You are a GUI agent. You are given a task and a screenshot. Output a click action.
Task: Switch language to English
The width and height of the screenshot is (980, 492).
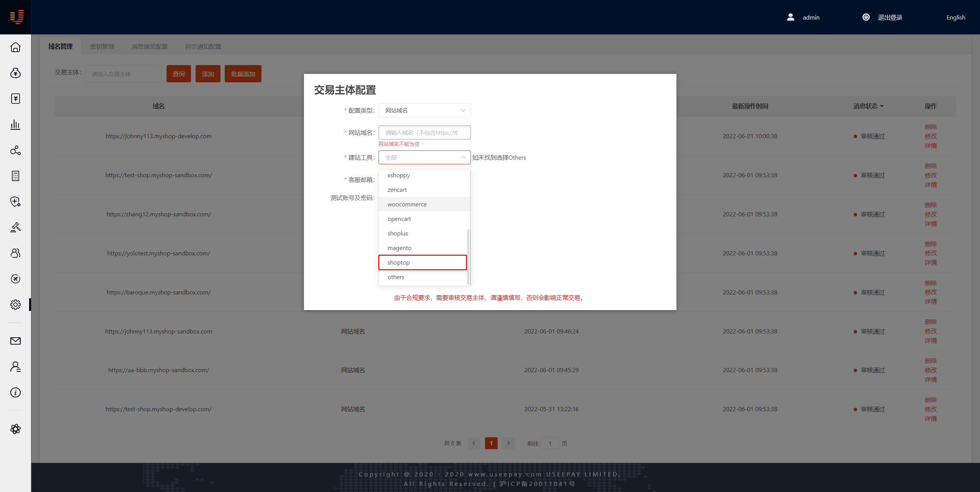pyautogui.click(x=955, y=17)
